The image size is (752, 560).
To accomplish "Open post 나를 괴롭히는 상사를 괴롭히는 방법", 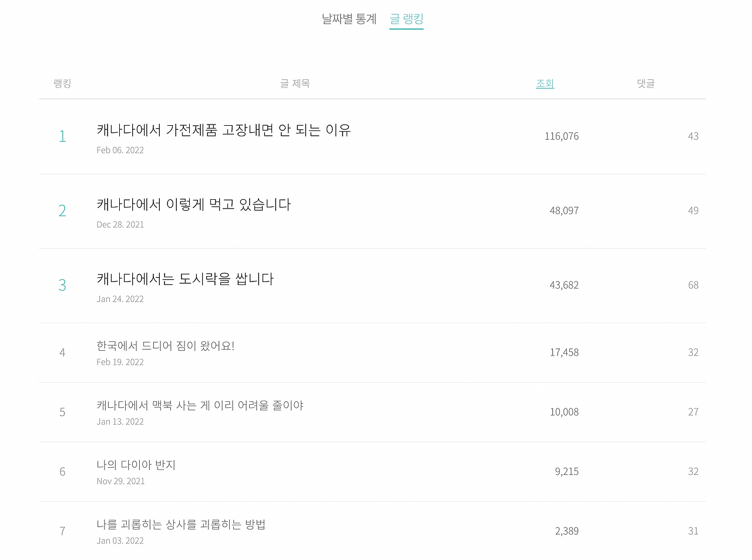I will click(x=181, y=524).
